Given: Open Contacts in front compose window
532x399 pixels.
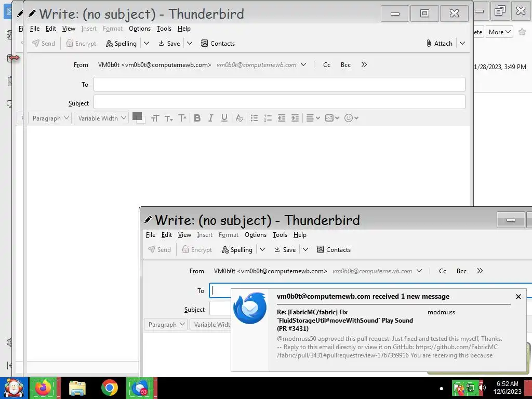Looking at the screenshot, I should point(334,250).
